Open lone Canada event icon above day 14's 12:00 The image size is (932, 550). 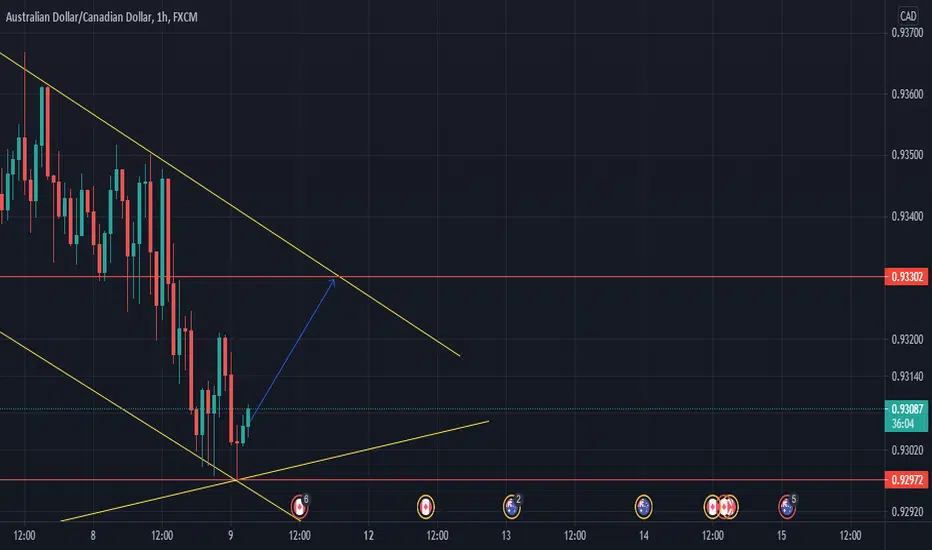(x=711, y=507)
